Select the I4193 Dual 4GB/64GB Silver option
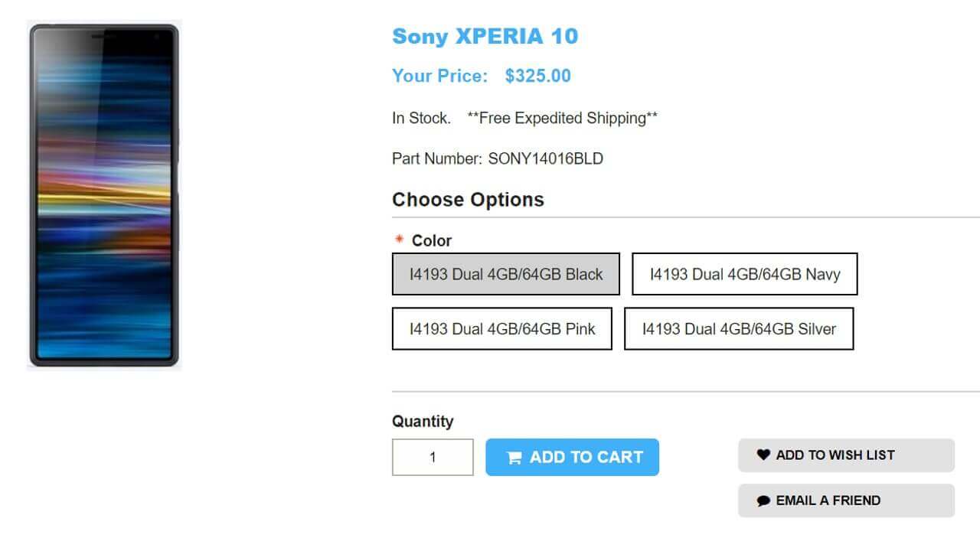 [x=739, y=328]
